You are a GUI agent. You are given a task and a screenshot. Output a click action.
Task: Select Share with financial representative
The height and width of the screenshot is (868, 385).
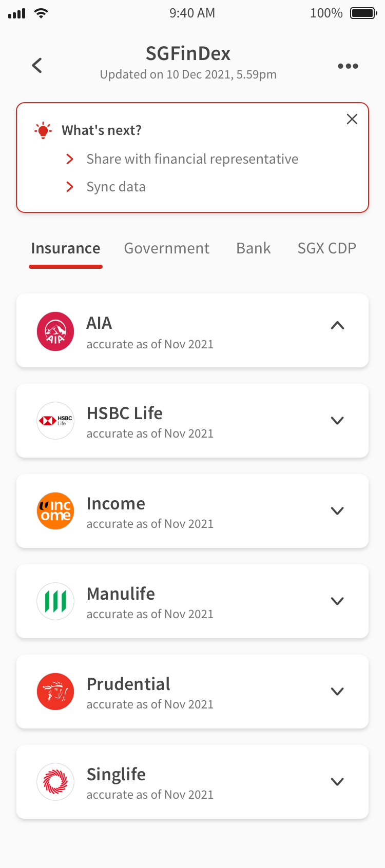tap(192, 159)
